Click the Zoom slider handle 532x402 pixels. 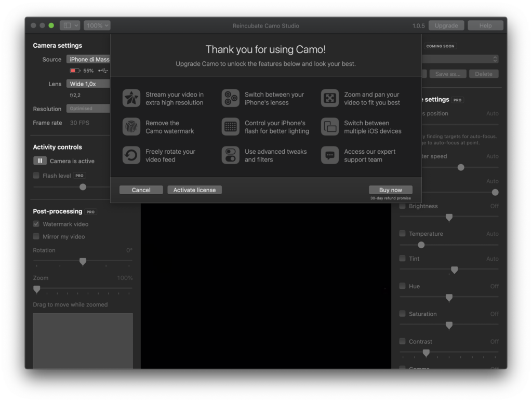[37, 289]
